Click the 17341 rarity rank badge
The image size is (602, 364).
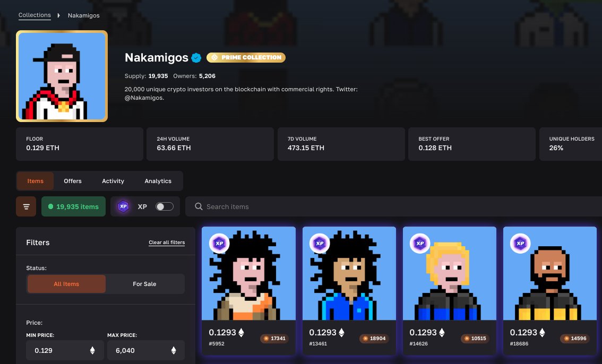(274, 339)
